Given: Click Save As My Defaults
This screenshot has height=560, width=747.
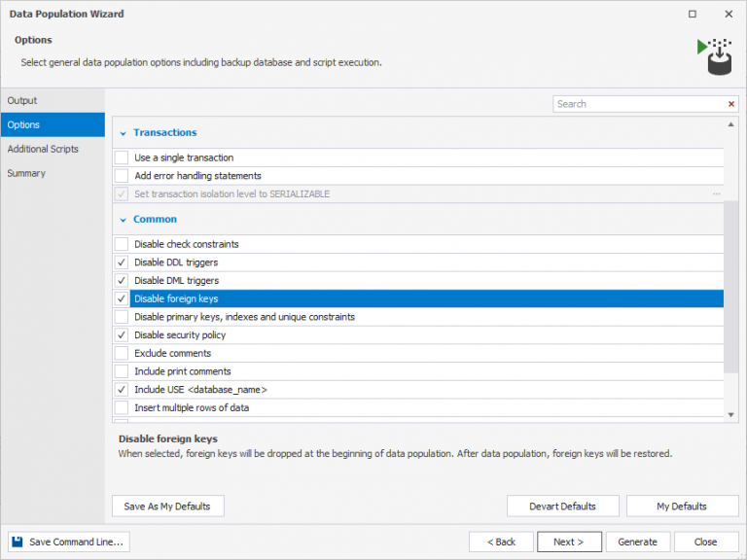Looking at the screenshot, I should click(167, 506).
